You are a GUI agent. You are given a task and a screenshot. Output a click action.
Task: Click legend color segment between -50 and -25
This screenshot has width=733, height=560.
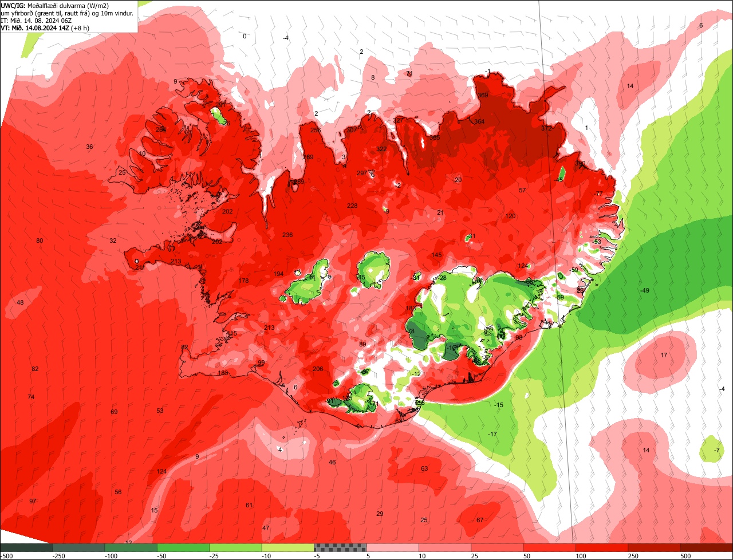pyautogui.click(x=183, y=547)
